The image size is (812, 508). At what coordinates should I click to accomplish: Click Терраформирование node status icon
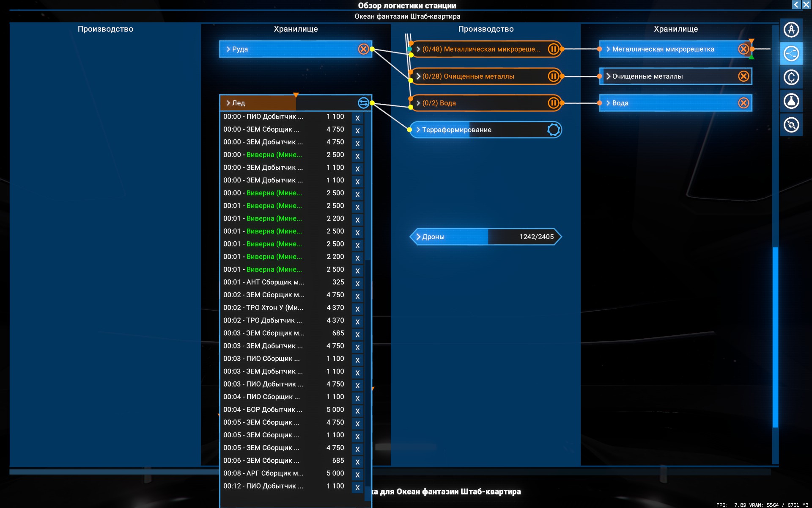coord(553,130)
